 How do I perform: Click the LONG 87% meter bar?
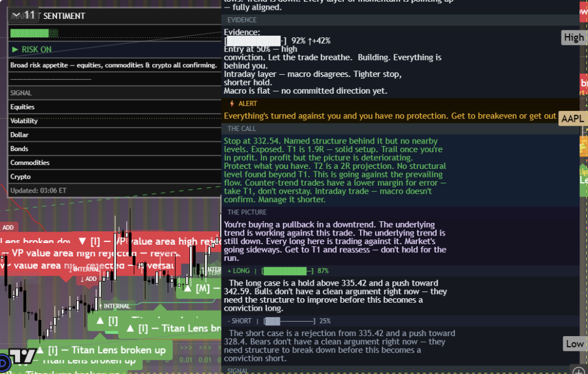coord(288,271)
